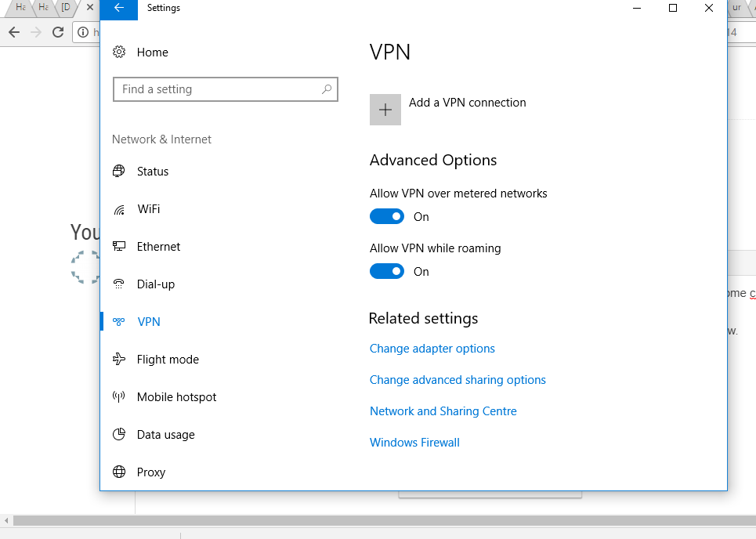Click the Status globe icon
Screen dimensions: 756x539
coord(119,172)
